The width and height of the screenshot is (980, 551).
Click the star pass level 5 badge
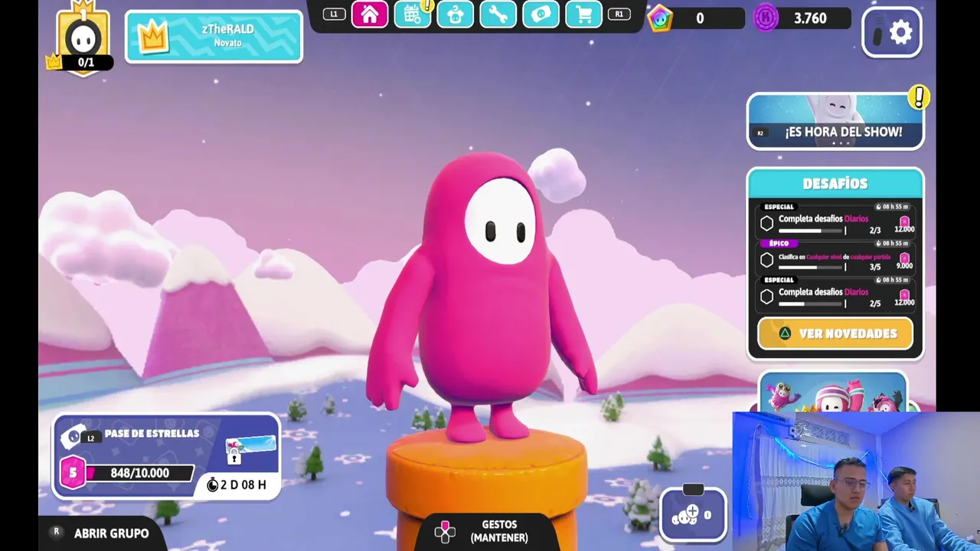[x=73, y=473]
